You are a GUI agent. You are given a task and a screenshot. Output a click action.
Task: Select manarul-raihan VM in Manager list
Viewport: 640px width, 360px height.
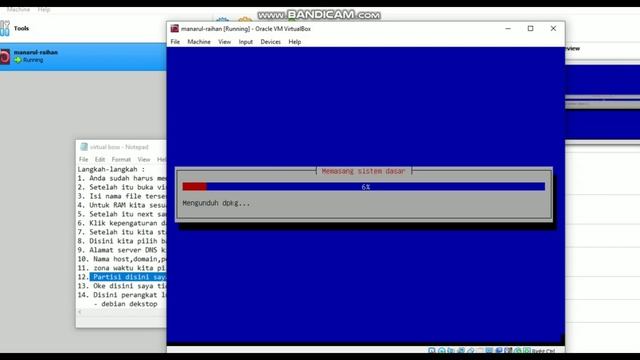click(83, 56)
